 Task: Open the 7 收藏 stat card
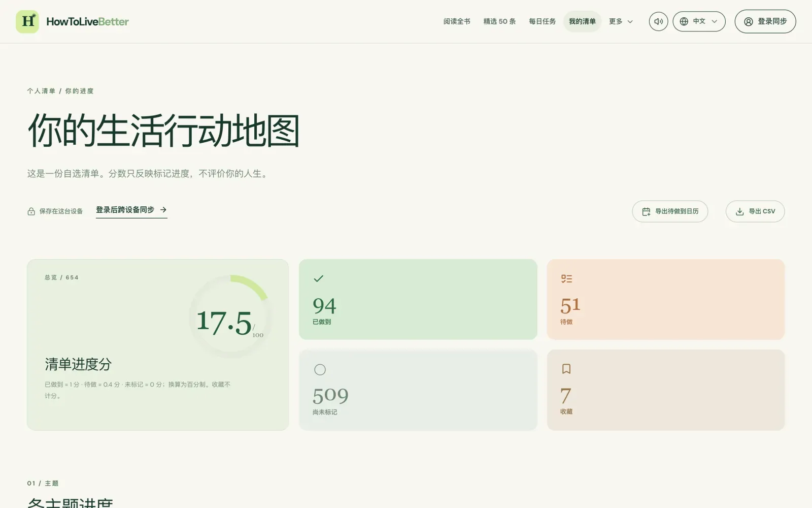point(666,390)
